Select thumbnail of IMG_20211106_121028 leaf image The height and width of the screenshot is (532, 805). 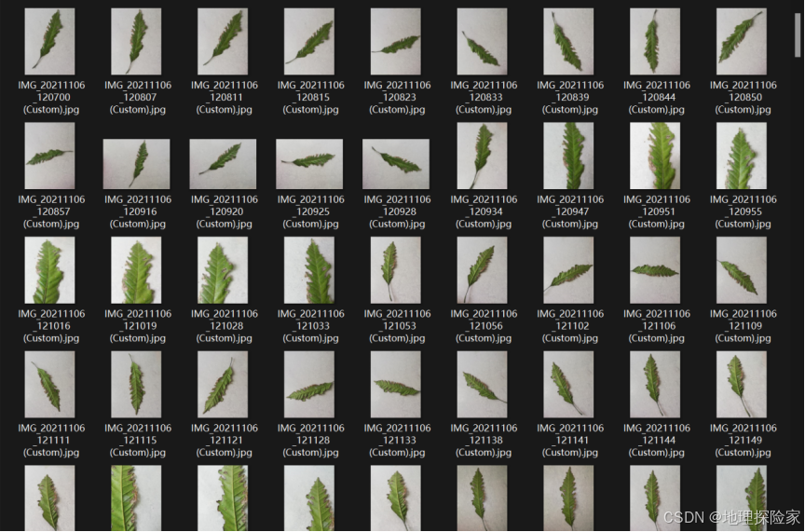[223, 270]
